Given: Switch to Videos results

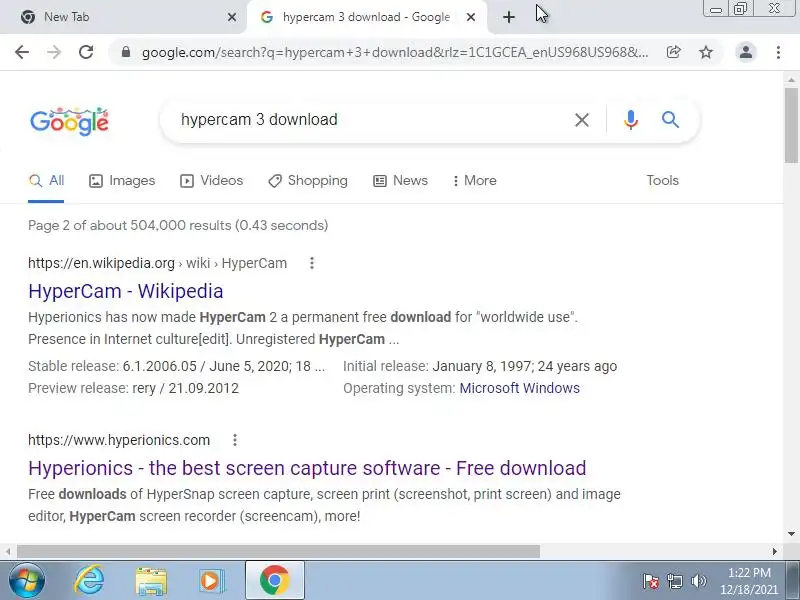Looking at the screenshot, I should click(211, 181).
